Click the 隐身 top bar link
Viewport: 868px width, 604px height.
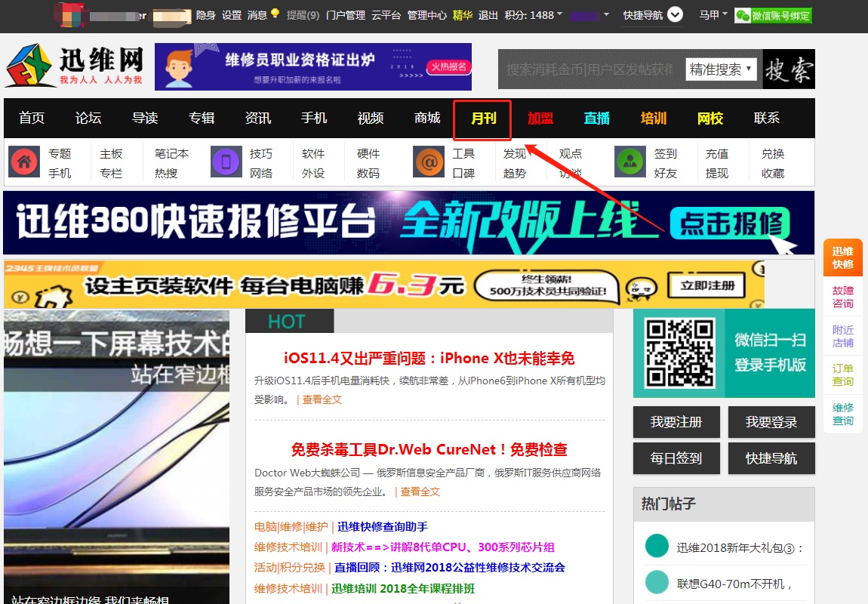[x=206, y=16]
